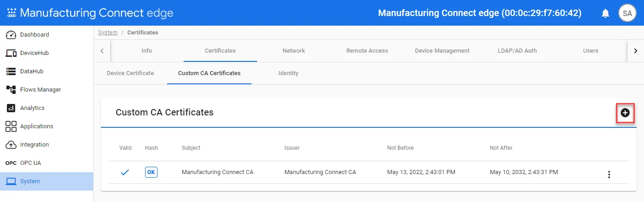Open the app grid menu icon
Screen dimensions: 644x202
[11, 13]
